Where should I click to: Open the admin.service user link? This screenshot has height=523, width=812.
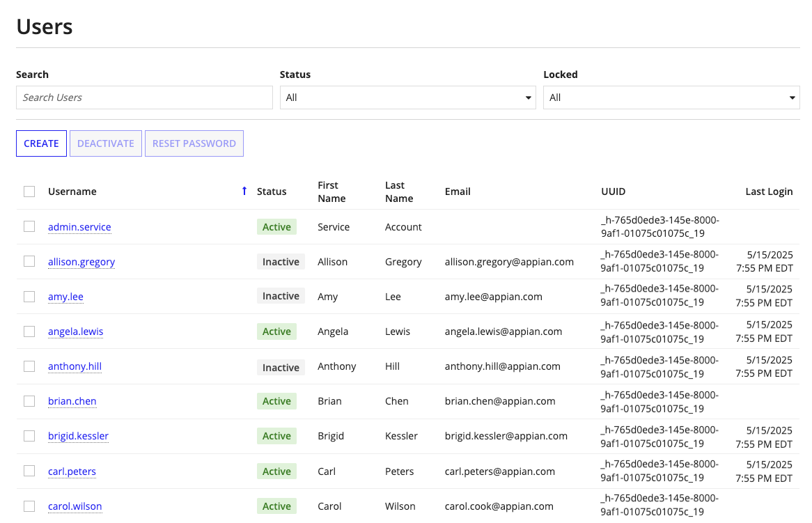[79, 227]
